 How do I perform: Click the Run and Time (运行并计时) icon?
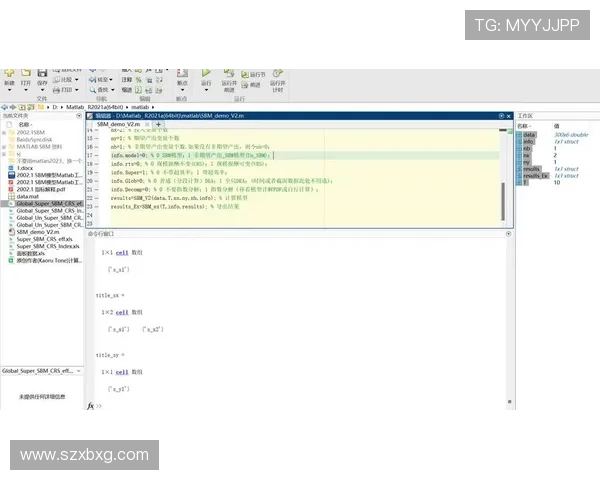click(278, 76)
